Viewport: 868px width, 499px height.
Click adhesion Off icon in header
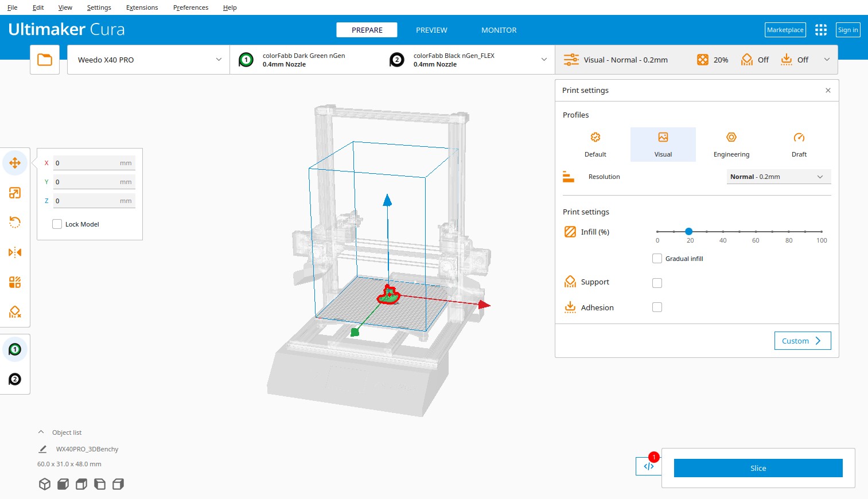click(787, 60)
